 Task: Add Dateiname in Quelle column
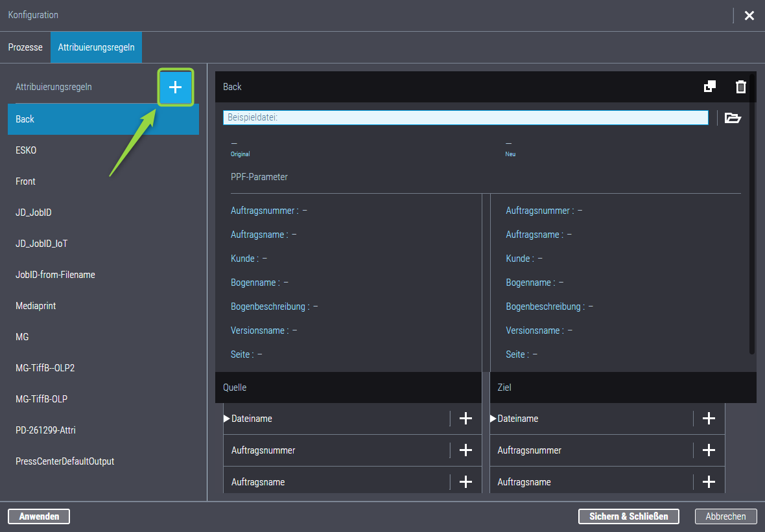[465, 419]
